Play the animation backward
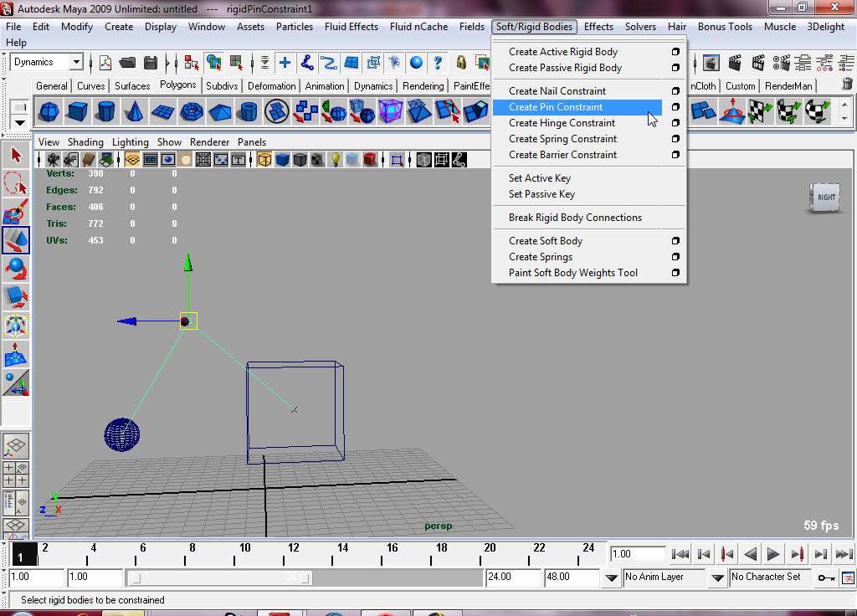Image resolution: width=857 pixels, height=616 pixels. (751, 554)
